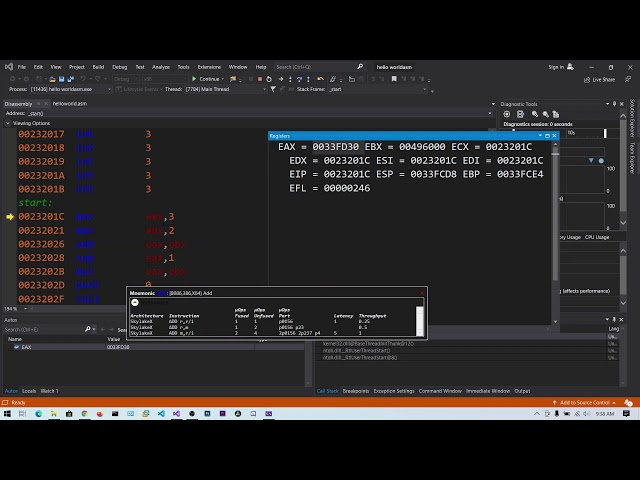Image resolution: width=640 pixels, height=480 pixels.
Task: Click the thread filter funnel icon
Action: coord(273,89)
